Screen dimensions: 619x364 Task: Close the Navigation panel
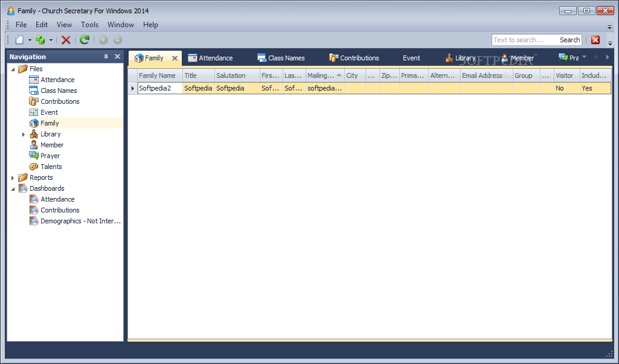(x=117, y=57)
